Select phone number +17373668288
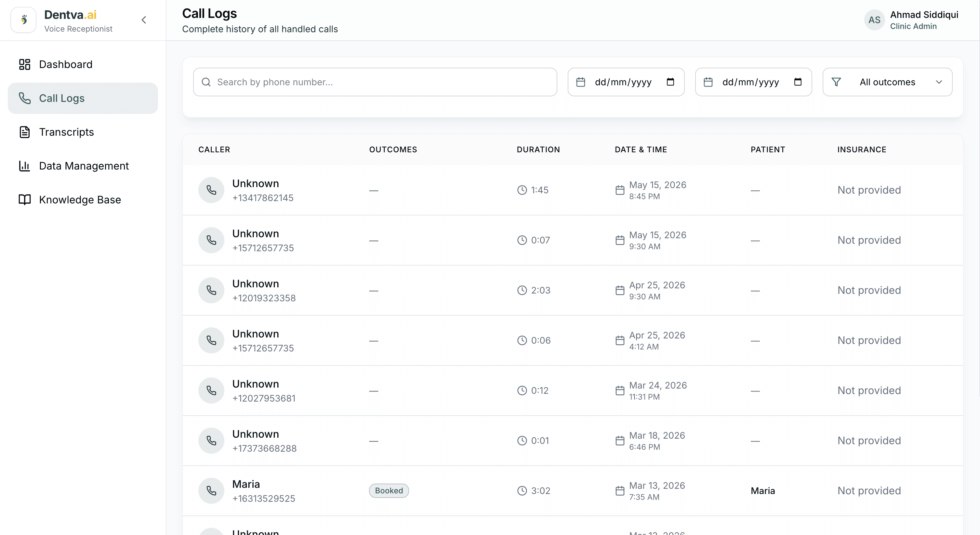The height and width of the screenshot is (535, 980). (264, 448)
